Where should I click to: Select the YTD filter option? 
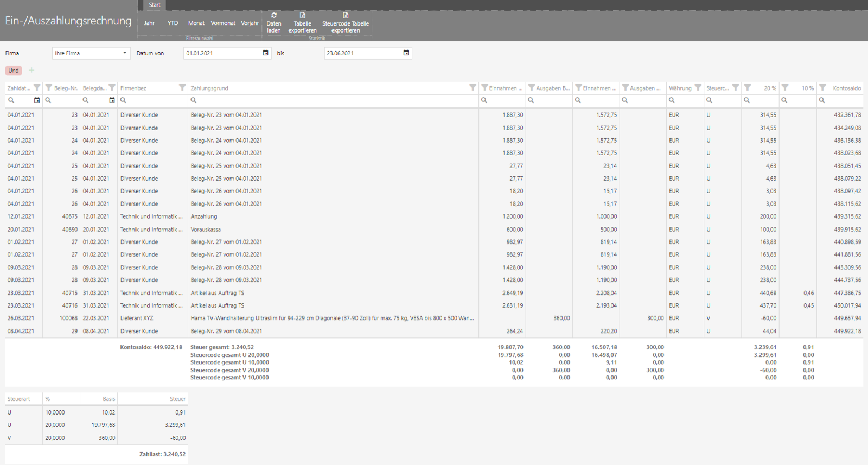(x=173, y=23)
